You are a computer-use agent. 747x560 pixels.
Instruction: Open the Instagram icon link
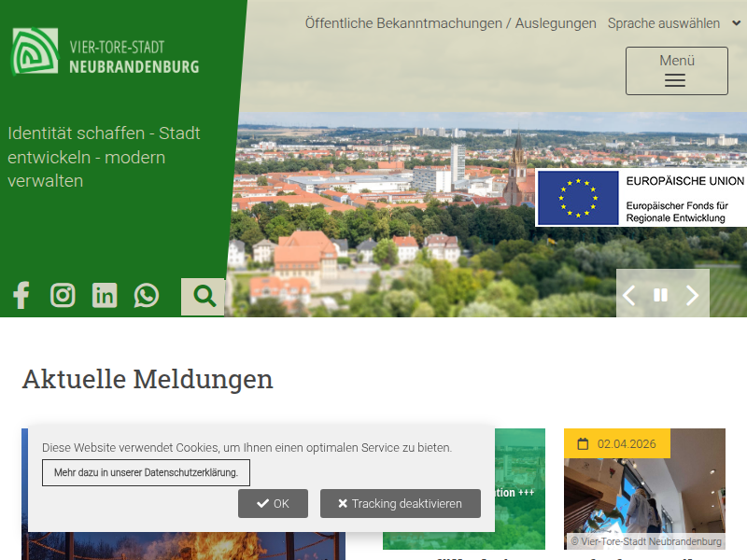point(63,295)
